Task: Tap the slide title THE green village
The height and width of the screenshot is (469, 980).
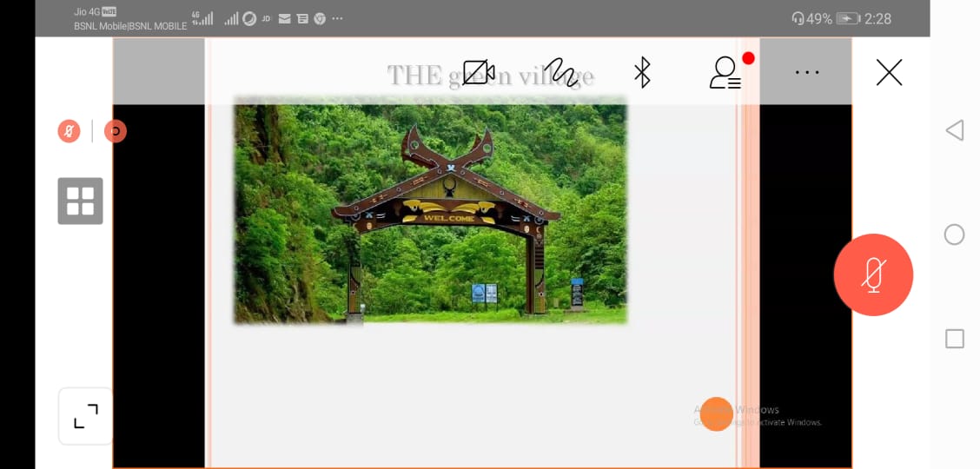Action: point(490,76)
